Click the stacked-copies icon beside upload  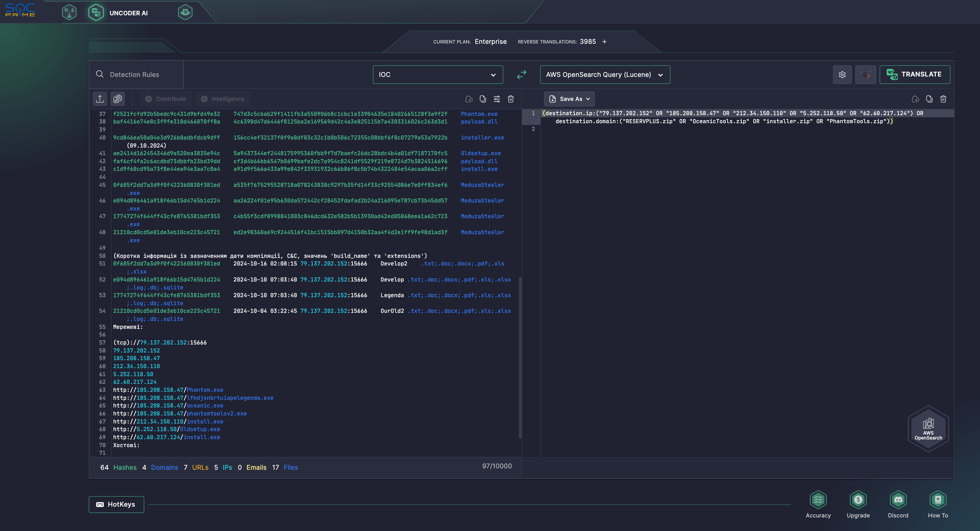click(118, 99)
